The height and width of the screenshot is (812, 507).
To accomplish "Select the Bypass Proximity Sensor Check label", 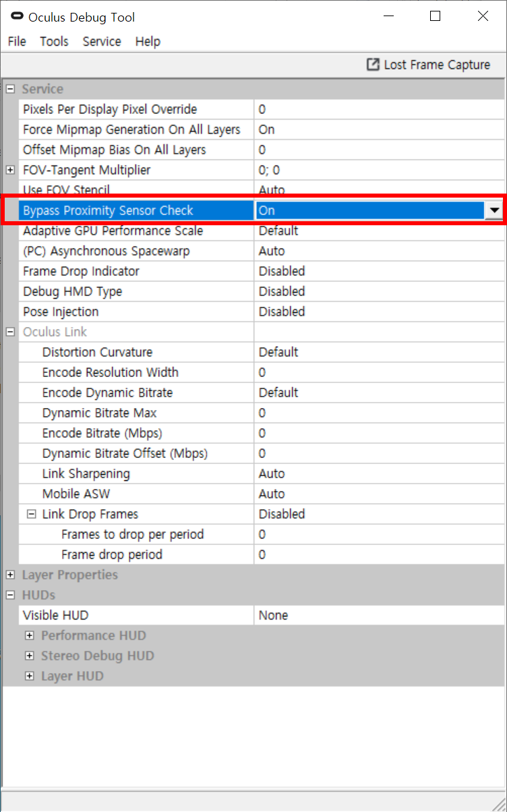I will tap(108, 210).
